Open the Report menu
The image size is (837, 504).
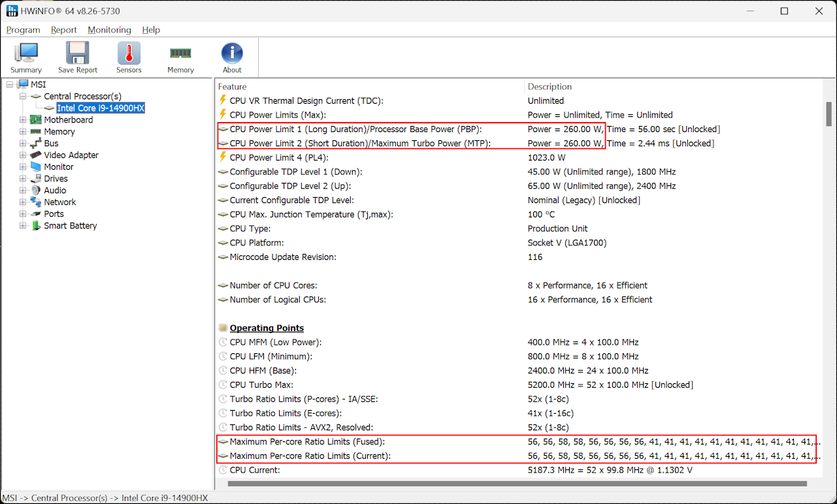pyautogui.click(x=63, y=30)
